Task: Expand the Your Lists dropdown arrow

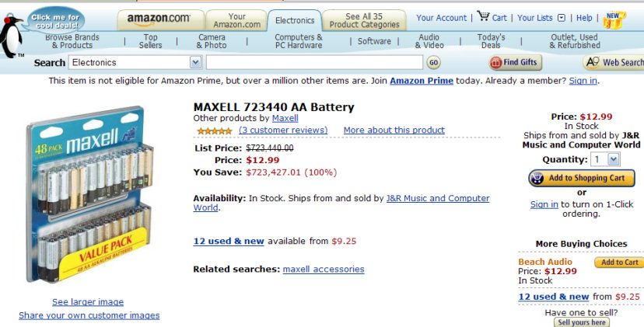Action: pyautogui.click(x=562, y=18)
